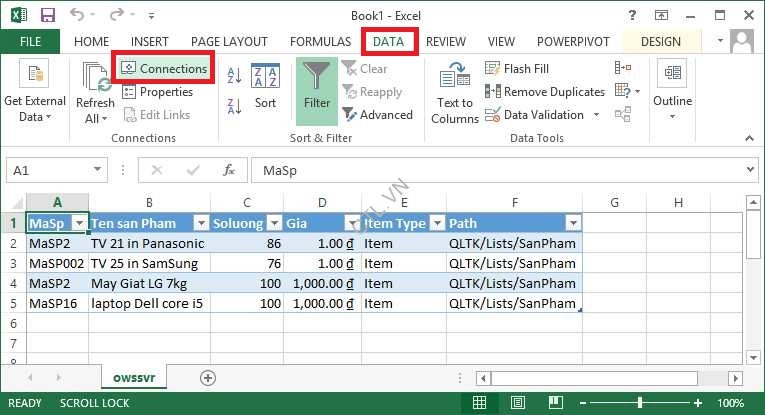Open data range Properties
This screenshot has height=415, width=765.
[158, 92]
